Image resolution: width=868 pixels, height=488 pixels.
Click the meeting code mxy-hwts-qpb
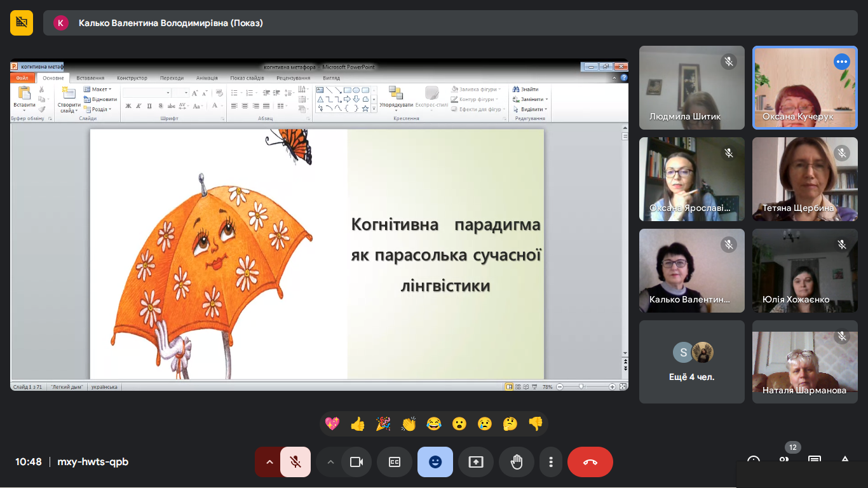coord(93,462)
